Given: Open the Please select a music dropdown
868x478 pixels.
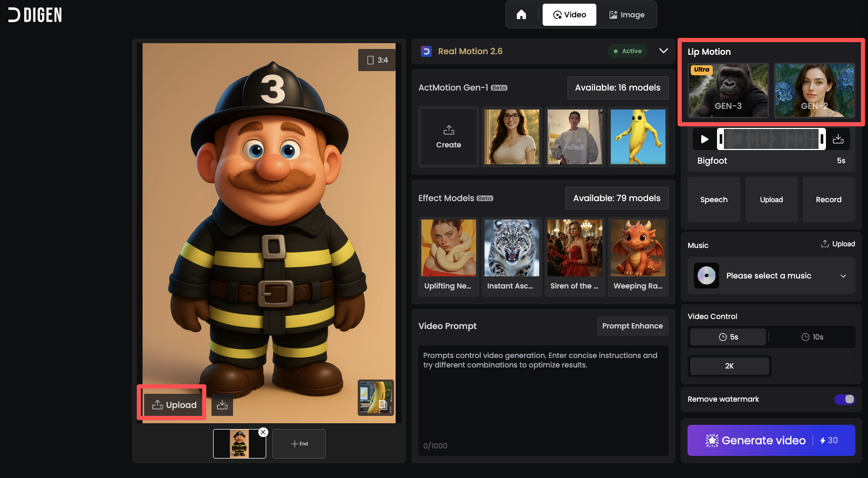Looking at the screenshot, I should 771,276.
